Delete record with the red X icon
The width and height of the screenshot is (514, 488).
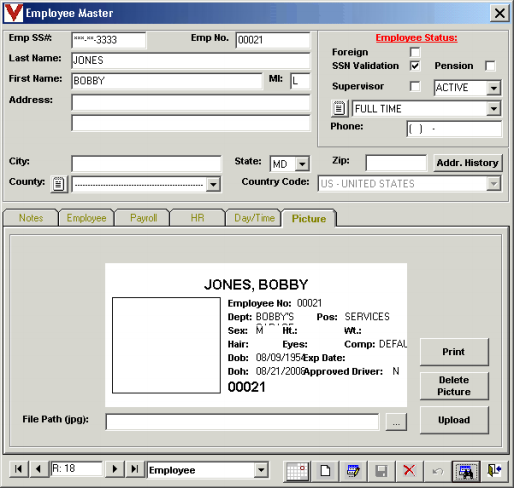coord(409,471)
